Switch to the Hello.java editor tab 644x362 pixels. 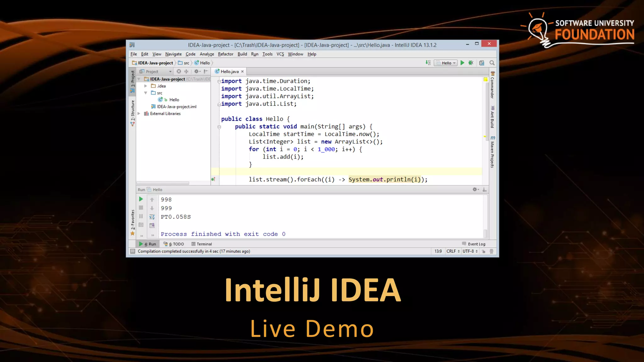[x=229, y=72]
